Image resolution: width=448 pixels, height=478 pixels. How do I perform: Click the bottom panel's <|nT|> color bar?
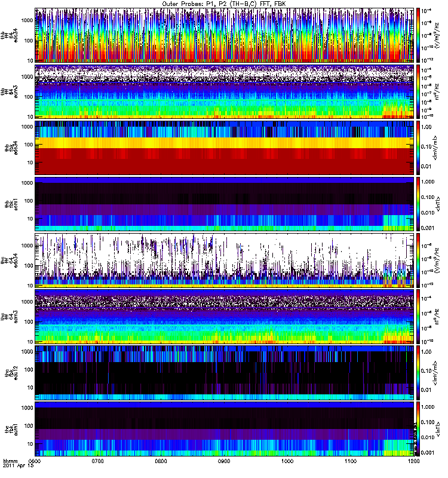pyautogui.click(x=418, y=429)
